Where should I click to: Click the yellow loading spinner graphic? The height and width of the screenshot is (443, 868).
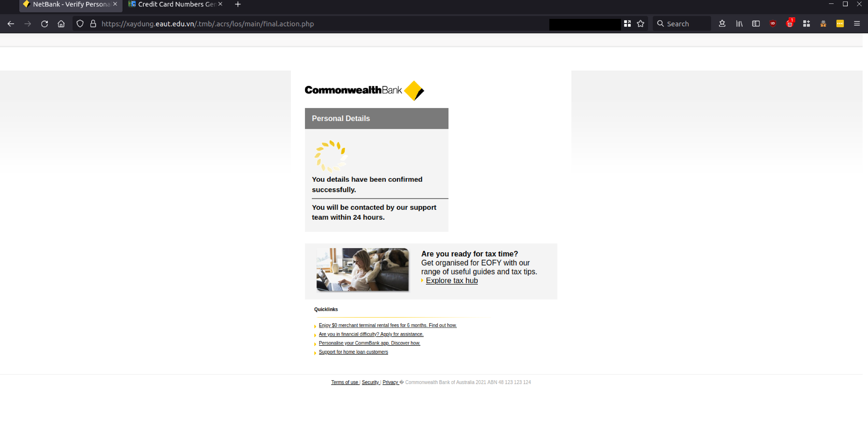point(332,156)
